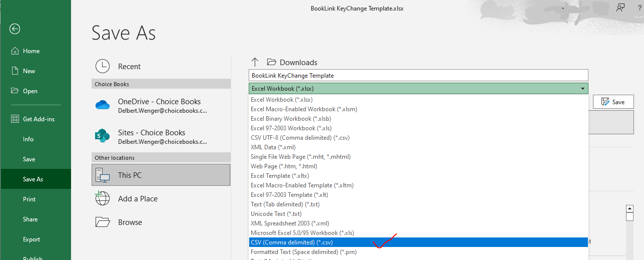The width and height of the screenshot is (644, 260).
Task: Choose Excel Workbook (*.xlsx) option
Action: (x=418, y=100)
